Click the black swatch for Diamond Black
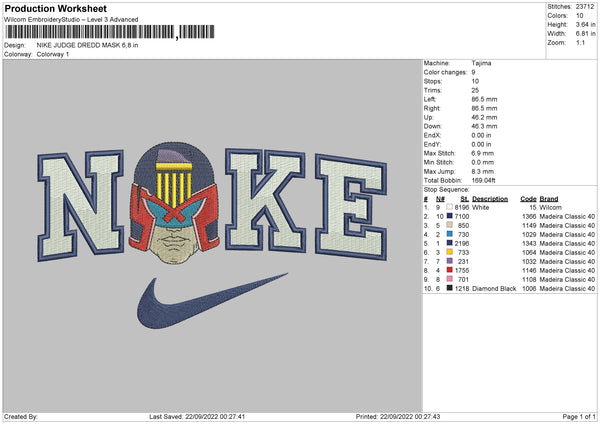 (x=450, y=288)
